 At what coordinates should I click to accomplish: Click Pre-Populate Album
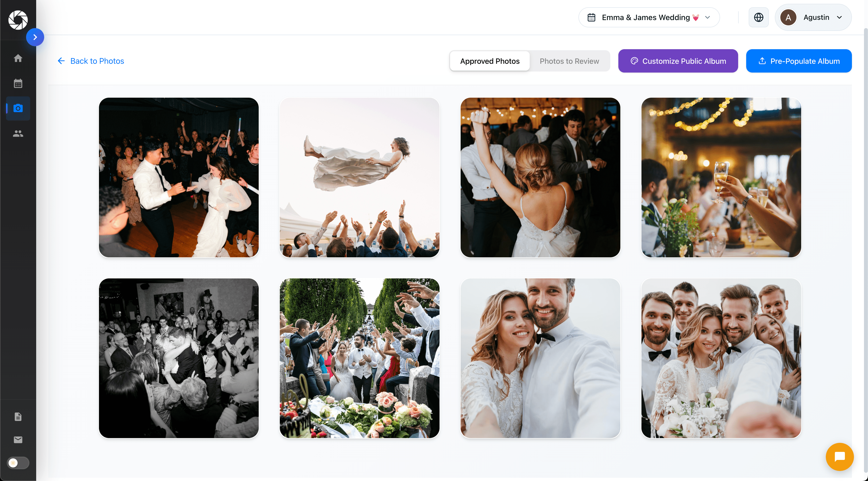799,61
